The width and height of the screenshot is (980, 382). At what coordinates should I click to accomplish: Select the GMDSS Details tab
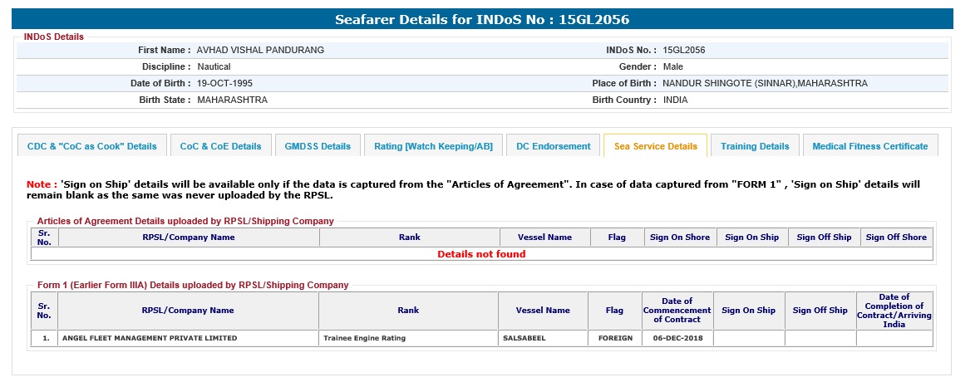pyautogui.click(x=318, y=146)
